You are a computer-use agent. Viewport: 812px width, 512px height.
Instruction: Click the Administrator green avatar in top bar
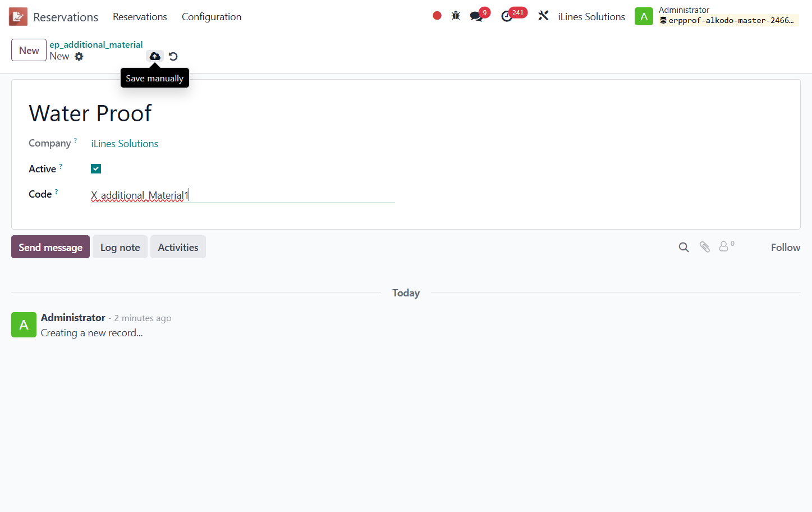[x=644, y=16]
